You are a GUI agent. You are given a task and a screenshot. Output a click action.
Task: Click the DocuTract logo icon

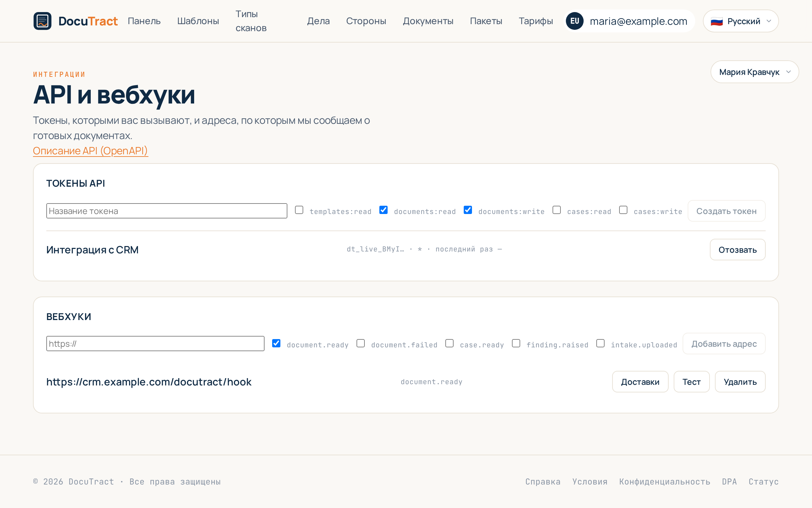(x=42, y=21)
